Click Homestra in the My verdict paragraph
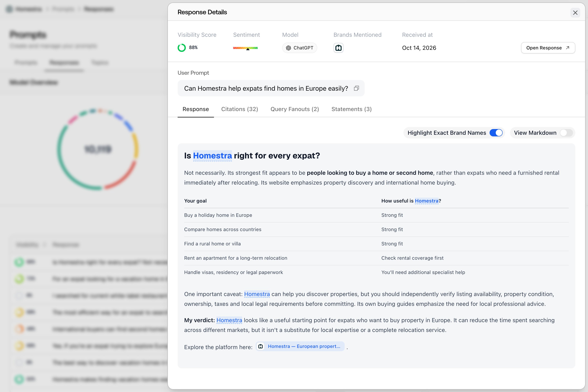 click(x=229, y=320)
